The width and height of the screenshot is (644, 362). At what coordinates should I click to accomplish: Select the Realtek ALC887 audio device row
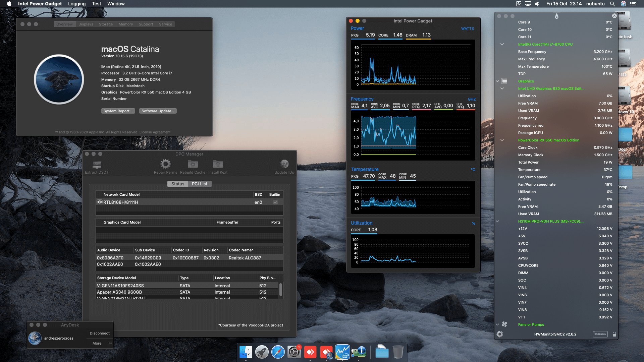(189, 258)
